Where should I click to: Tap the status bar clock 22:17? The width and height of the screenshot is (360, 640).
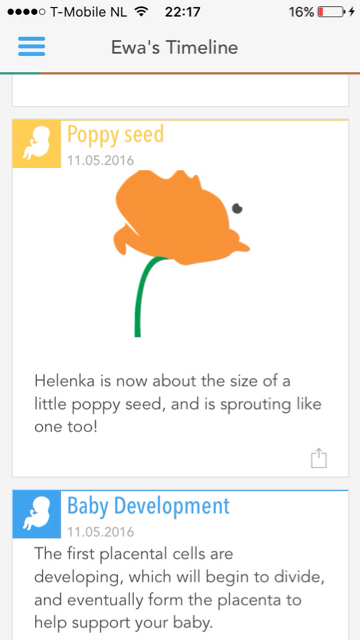(x=182, y=12)
